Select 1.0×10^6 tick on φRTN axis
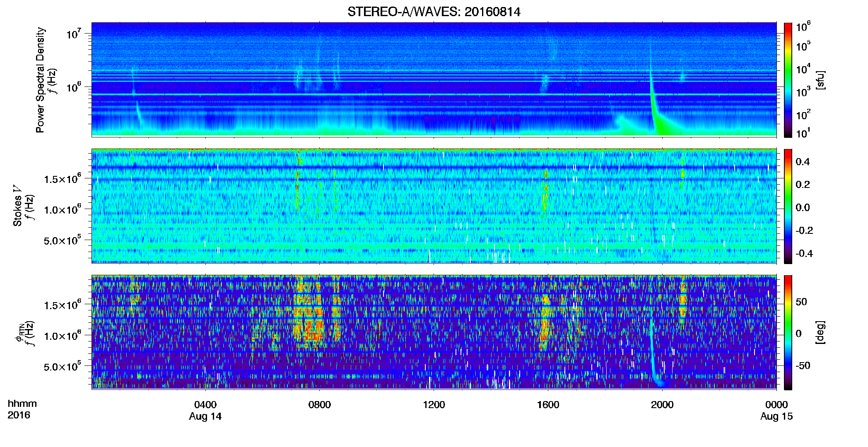 point(63,336)
